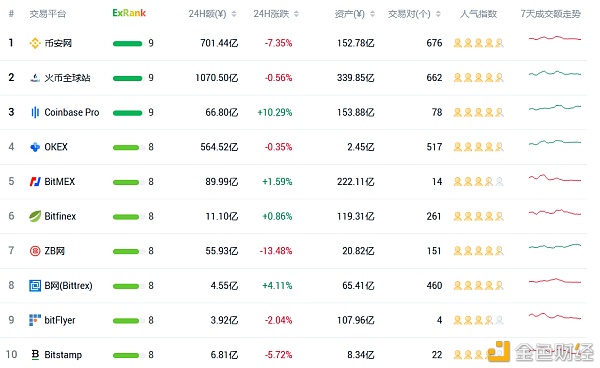Click the ZB网 red logo icon

click(x=35, y=251)
